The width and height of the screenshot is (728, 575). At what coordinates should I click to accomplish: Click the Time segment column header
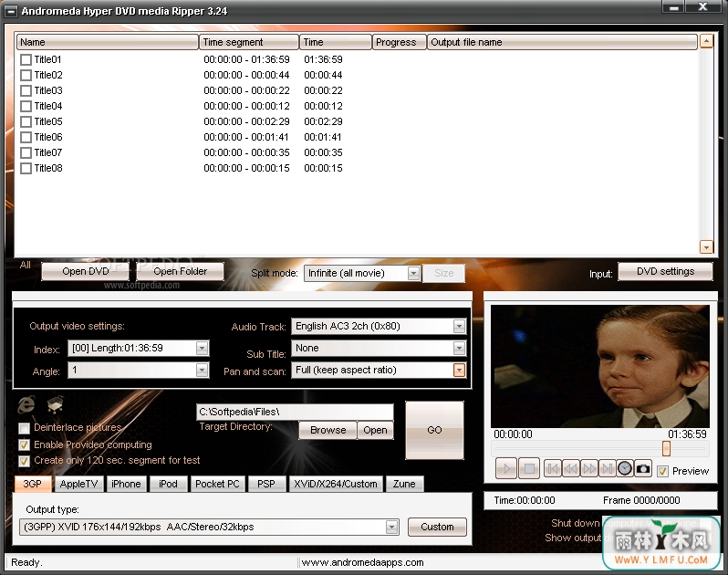[x=249, y=42]
